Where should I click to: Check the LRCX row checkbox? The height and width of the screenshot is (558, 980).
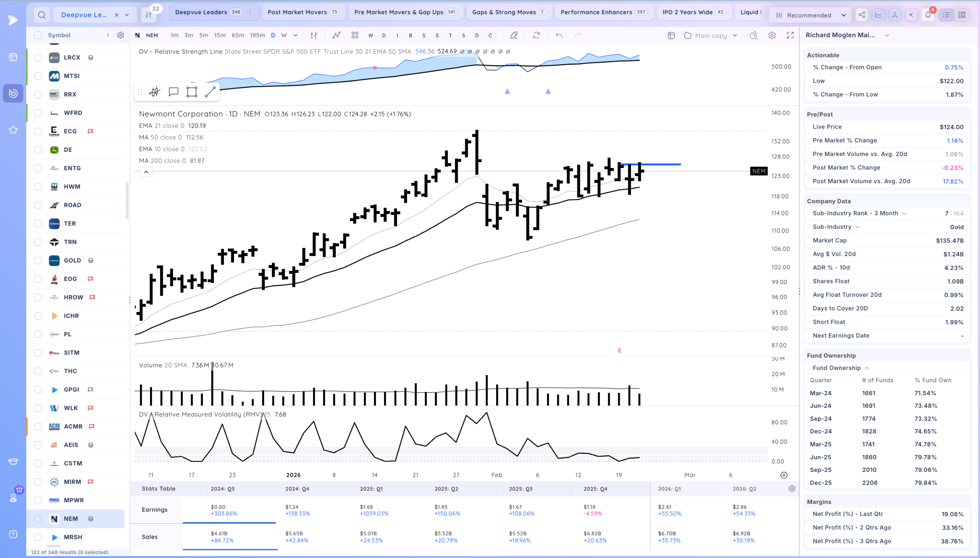[38, 57]
